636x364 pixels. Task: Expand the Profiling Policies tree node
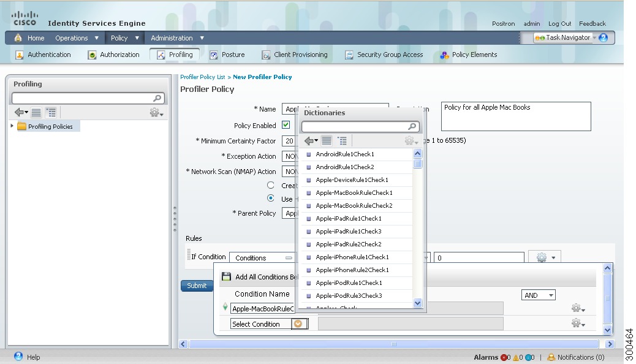coord(12,126)
